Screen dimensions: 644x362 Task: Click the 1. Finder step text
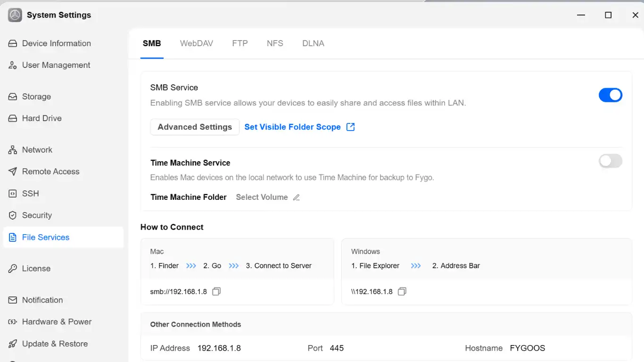tap(165, 266)
